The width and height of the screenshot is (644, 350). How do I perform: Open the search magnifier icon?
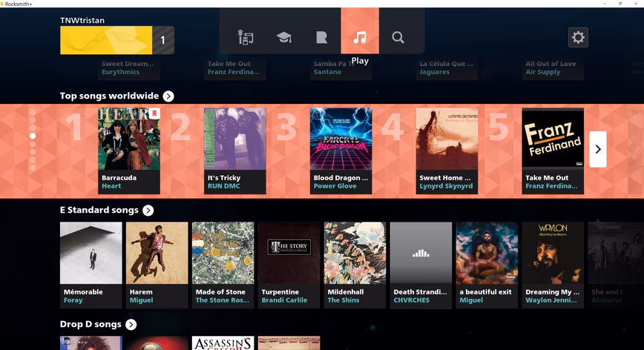[398, 37]
